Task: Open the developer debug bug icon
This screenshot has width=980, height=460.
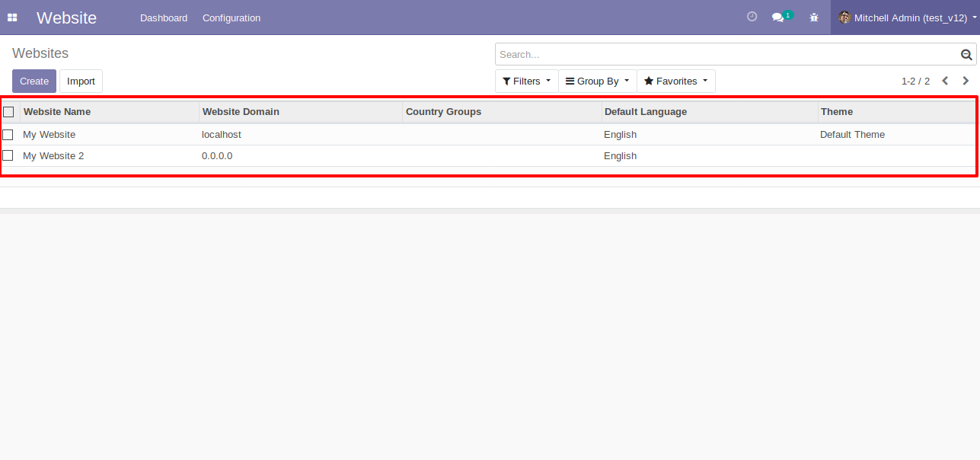Action: 814,18
